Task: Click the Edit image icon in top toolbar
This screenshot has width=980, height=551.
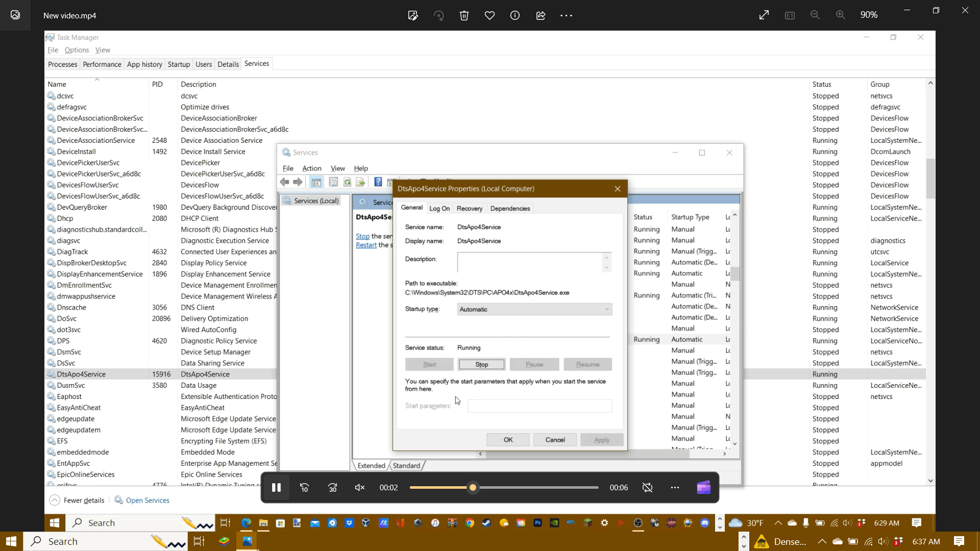Action: coord(413,15)
